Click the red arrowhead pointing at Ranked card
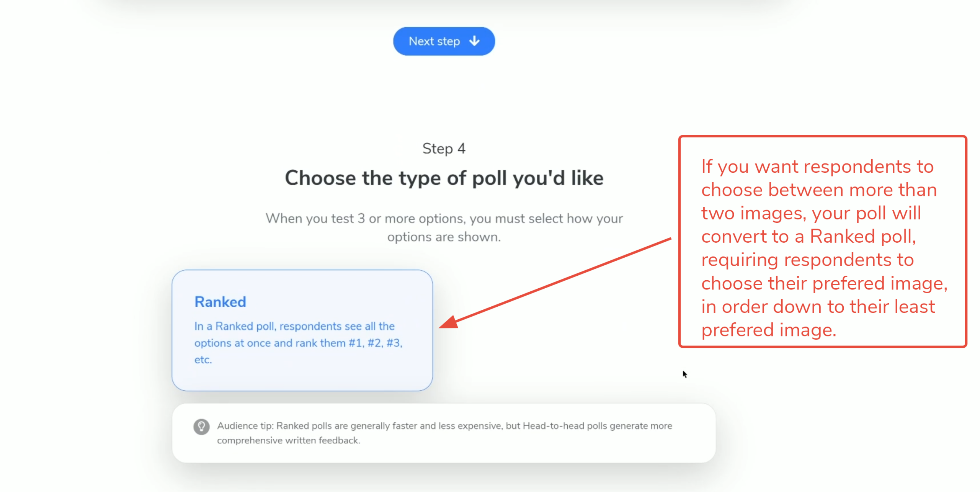Image resolution: width=980 pixels, height=492 pixels. (x=449, y=322)
